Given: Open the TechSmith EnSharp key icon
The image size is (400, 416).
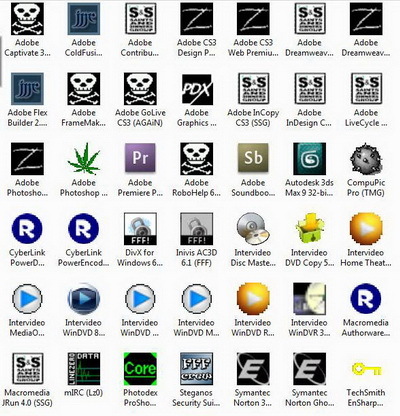Looking at the screenshot, I should coord(366,369).
